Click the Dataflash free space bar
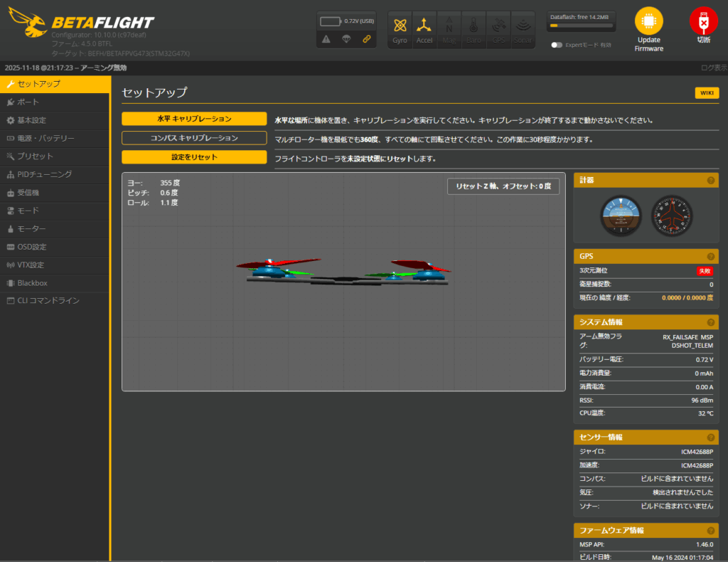Screen dimensions: 728x562 [x=582, y=25]
